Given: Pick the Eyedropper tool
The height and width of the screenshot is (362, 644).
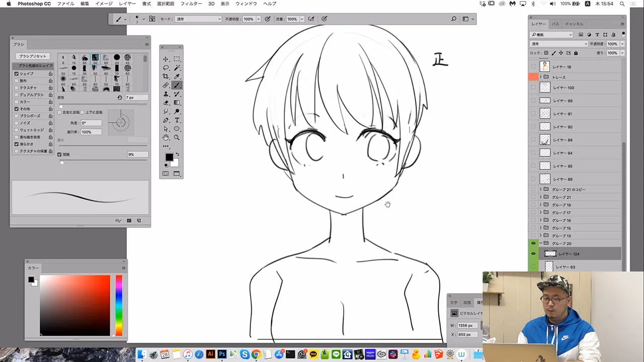Looking at the screenshot, I should point(177,76).
